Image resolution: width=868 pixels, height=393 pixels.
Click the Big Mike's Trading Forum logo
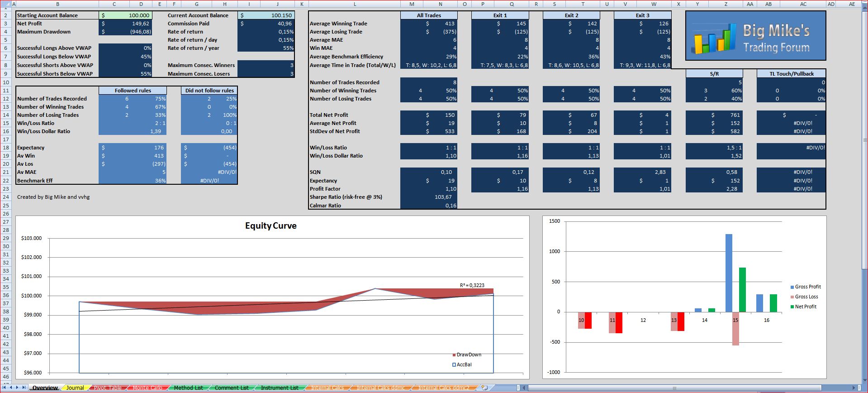click(756, 36)
